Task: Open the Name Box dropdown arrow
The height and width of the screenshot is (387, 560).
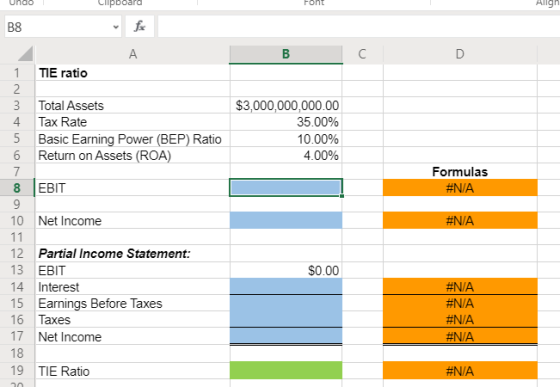Action: tap(116, 27)
